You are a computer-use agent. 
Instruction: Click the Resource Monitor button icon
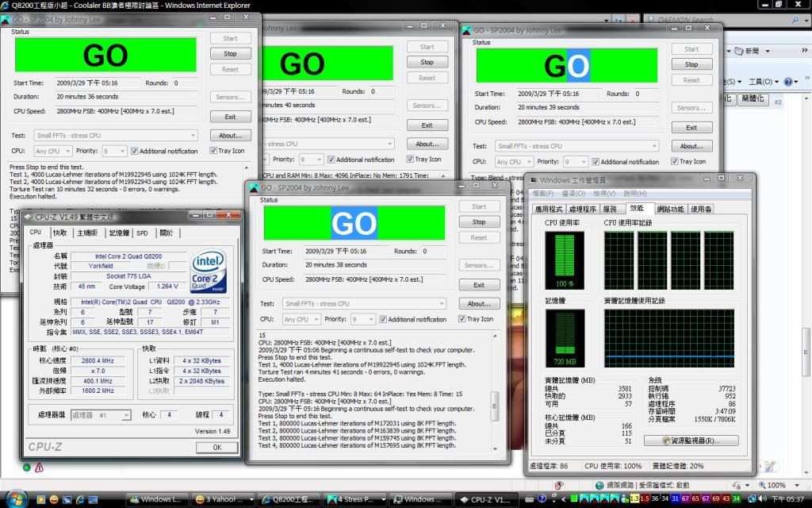666,441
